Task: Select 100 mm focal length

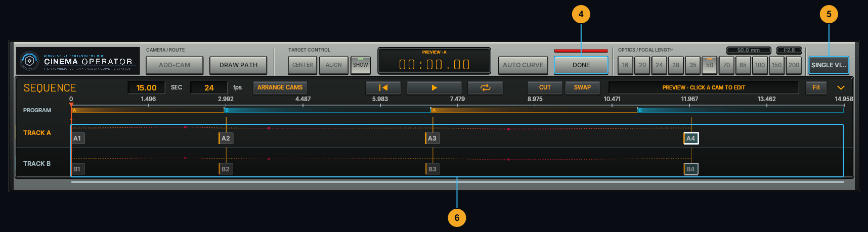Action: (760, 65)
